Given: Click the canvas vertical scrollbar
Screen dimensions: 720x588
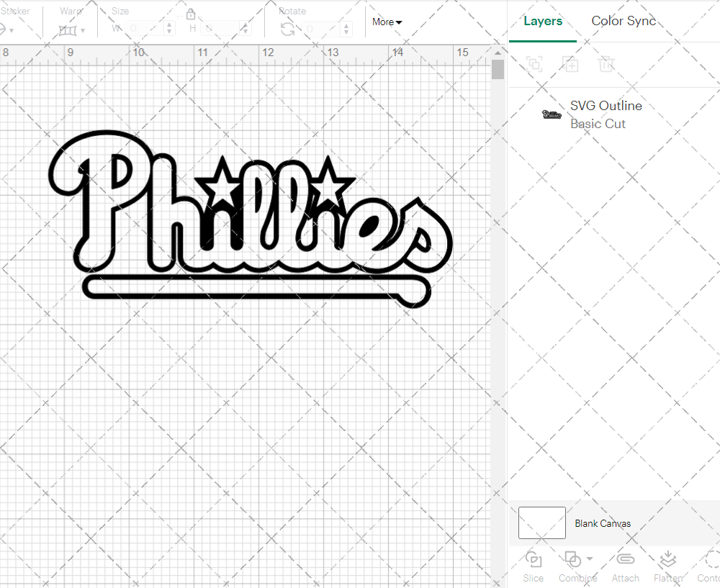Looking at the screenshot, I should (498, 70).
